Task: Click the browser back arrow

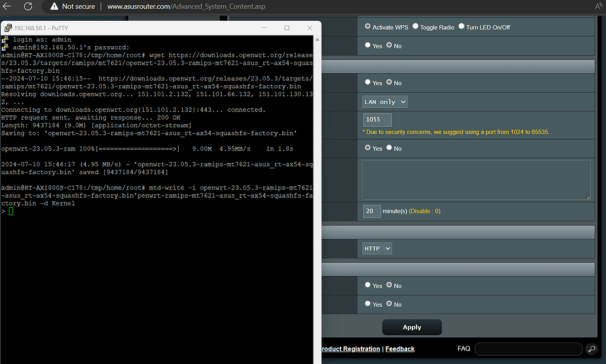Action: 7,7
